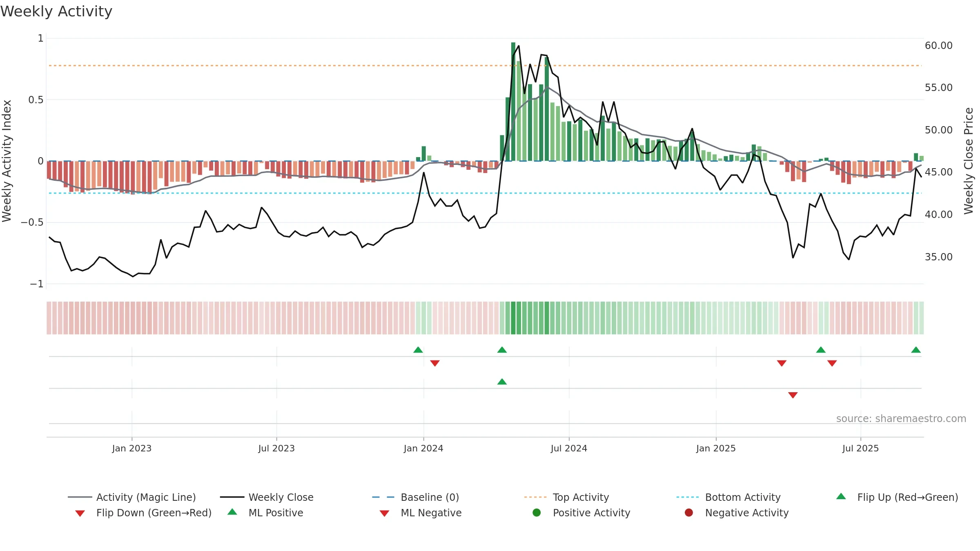The height and width of the screenshot is (551, 980).
Task: Click the Weekly Close Price axis title
Action: [x=969, y=161]
